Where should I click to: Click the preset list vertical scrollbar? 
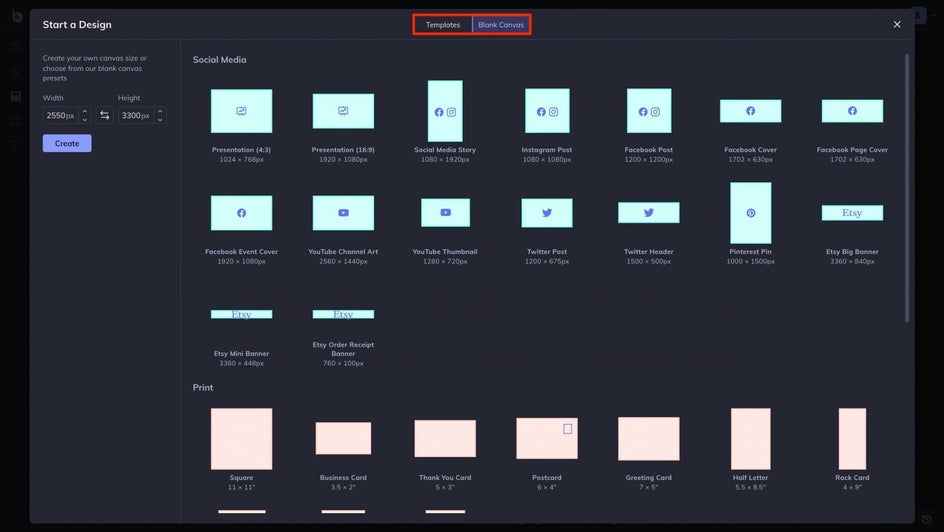click(907, 188)
